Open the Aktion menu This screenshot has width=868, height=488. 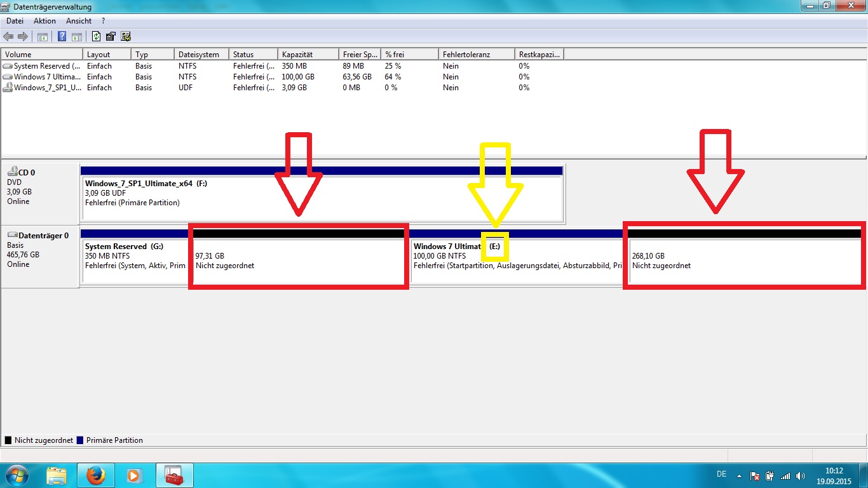[45, 21]
